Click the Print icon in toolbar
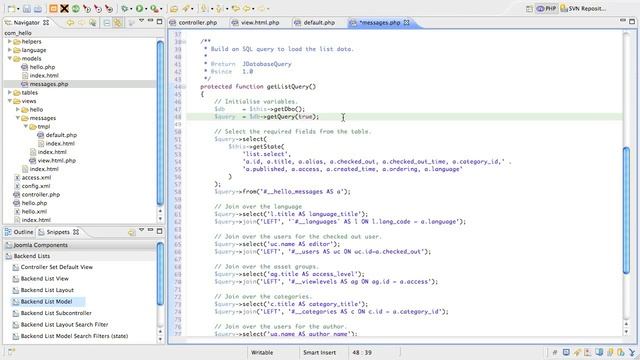The width and height of the screenshot is (640, 360). coord(38,9)
